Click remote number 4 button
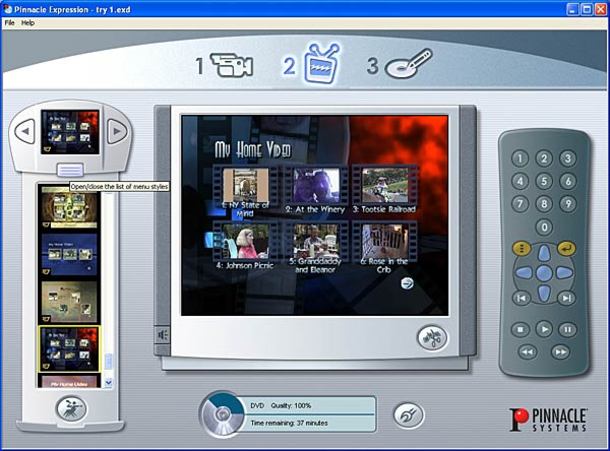The image size is (610, 451). (x=520, y=181)
